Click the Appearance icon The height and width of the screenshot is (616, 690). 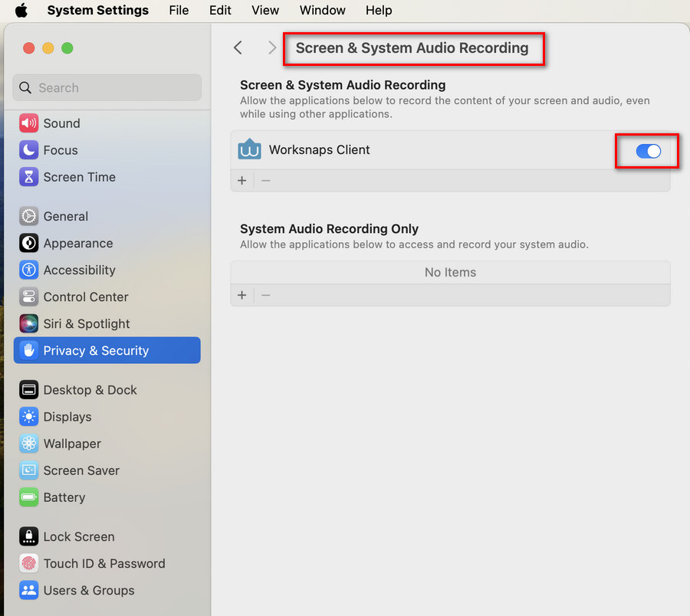pyautogui.click(x=29, y=243)
